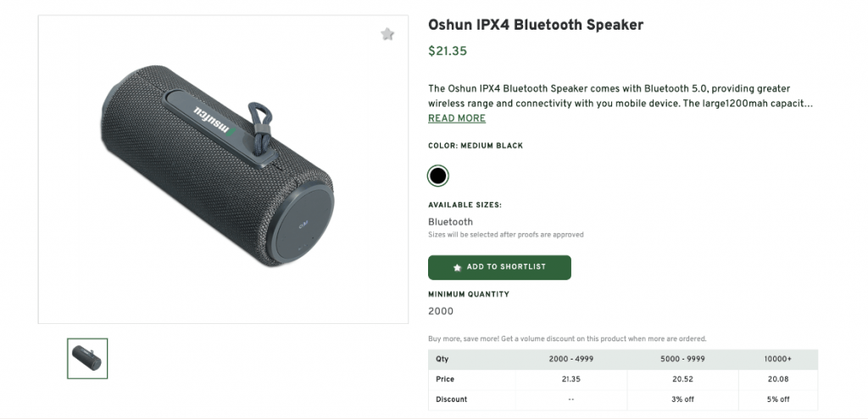The width and height of the screenshot is (868, 419).
Task: Select the Medium Black color swatch
Action: coord(437,176)
